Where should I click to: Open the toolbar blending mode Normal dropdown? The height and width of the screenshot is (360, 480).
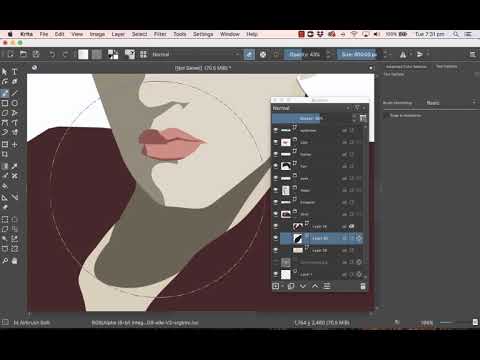(195, 54)
